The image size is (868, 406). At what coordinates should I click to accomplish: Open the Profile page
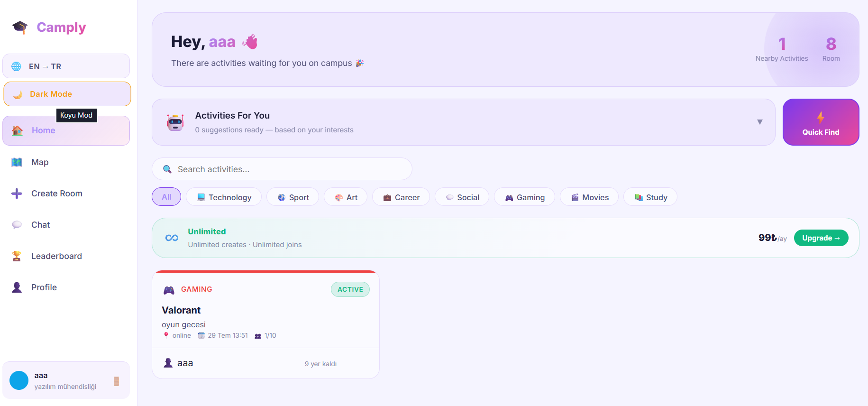point(66,287)
